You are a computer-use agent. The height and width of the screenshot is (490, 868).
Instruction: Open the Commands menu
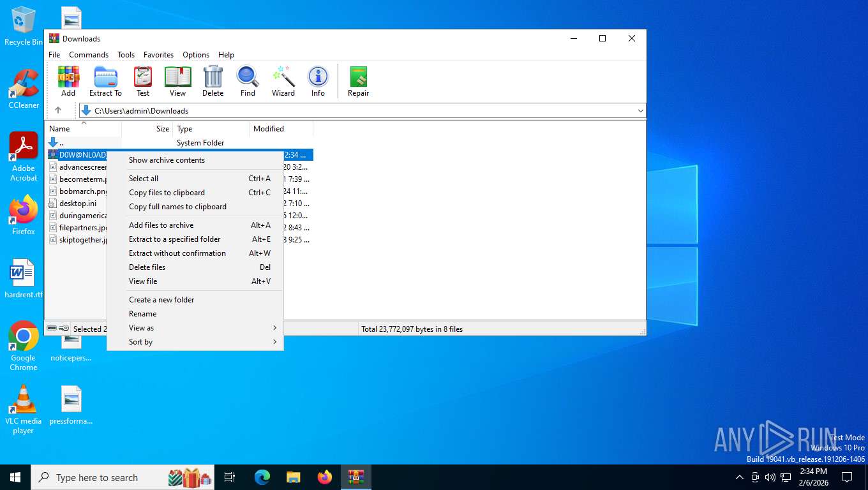[x=89, y=55]
